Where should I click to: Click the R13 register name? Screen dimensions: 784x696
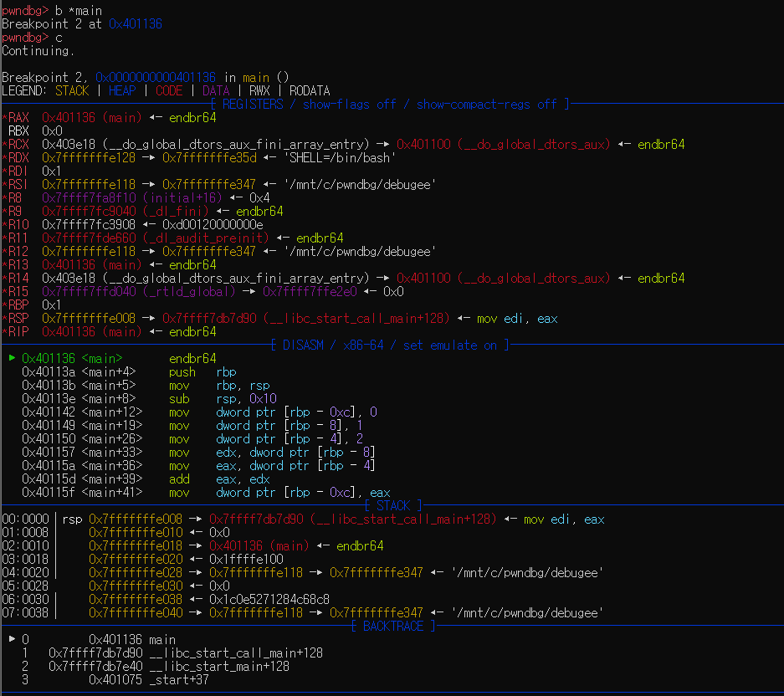tap(18, 265)
